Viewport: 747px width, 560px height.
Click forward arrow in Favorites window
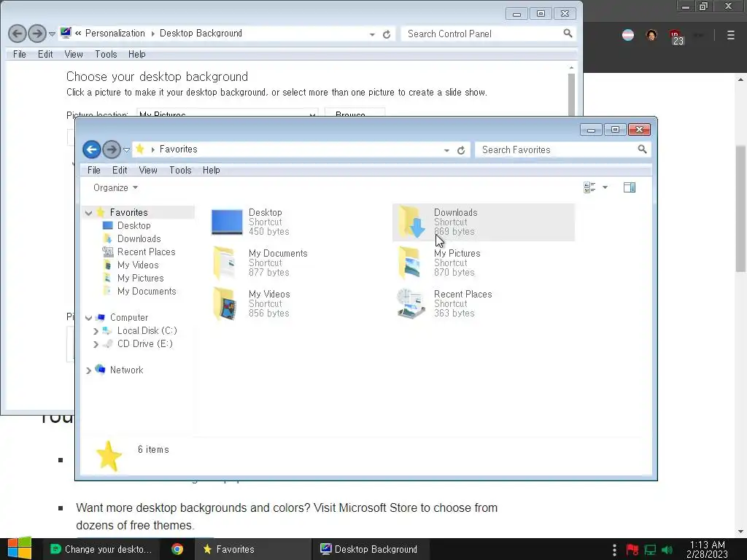(x=112, y=149)
